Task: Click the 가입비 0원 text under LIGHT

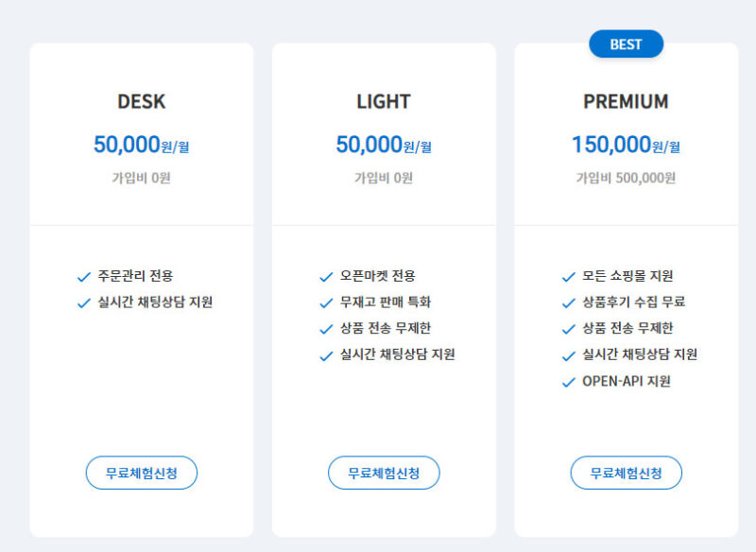Action: click(384, 178)
